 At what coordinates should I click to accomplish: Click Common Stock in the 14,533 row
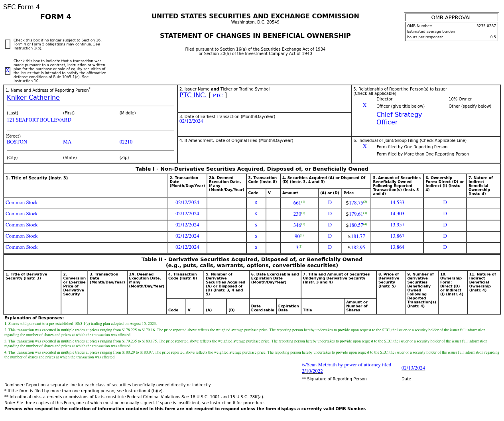22,203
